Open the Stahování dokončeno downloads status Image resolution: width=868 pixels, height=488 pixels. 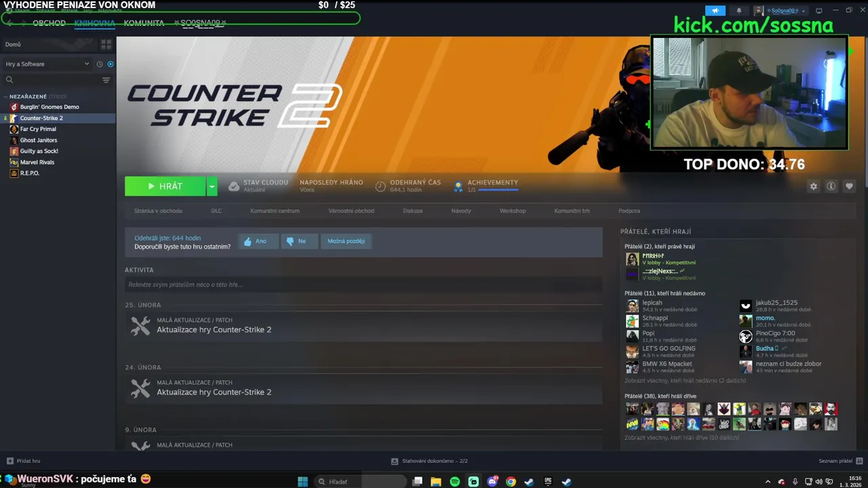430,461
